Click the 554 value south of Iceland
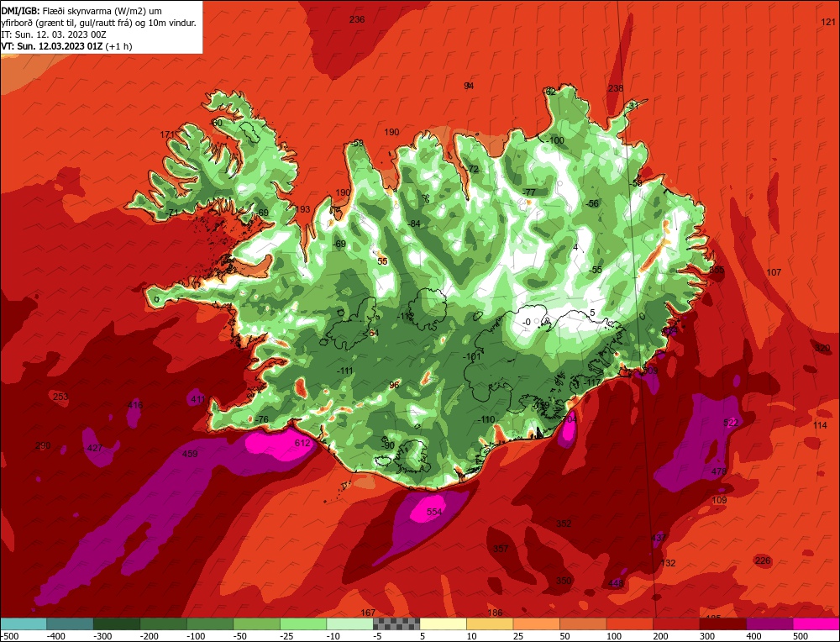Viewport: 840px width, 642px height. (x=434, y=512)
